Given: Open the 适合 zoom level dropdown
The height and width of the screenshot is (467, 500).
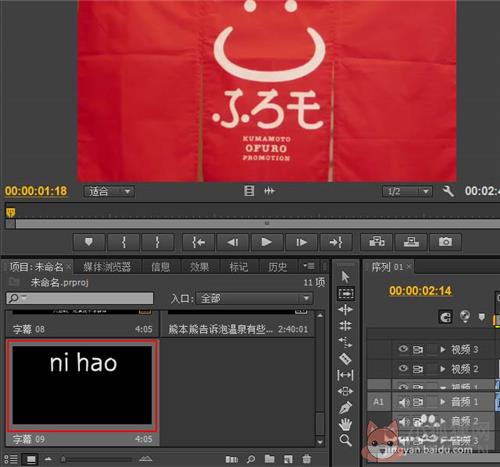Looking at the screenshot, I should tap(109, 192).
